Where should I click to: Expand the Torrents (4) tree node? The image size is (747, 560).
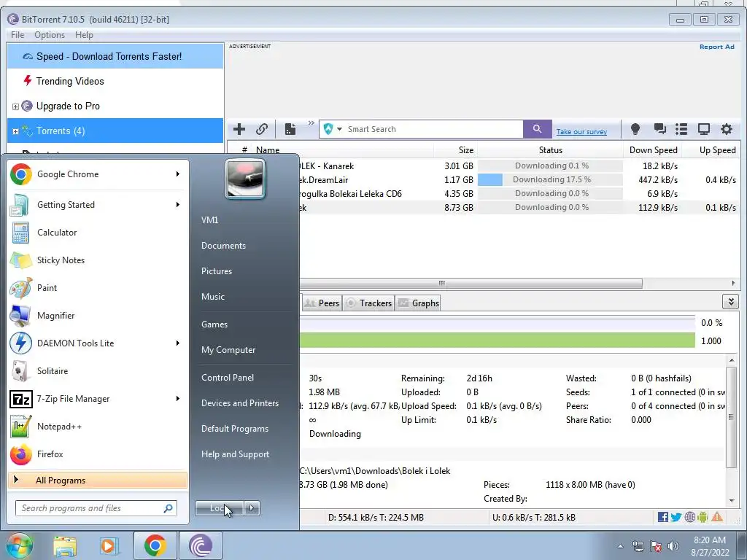click(15, 131)
